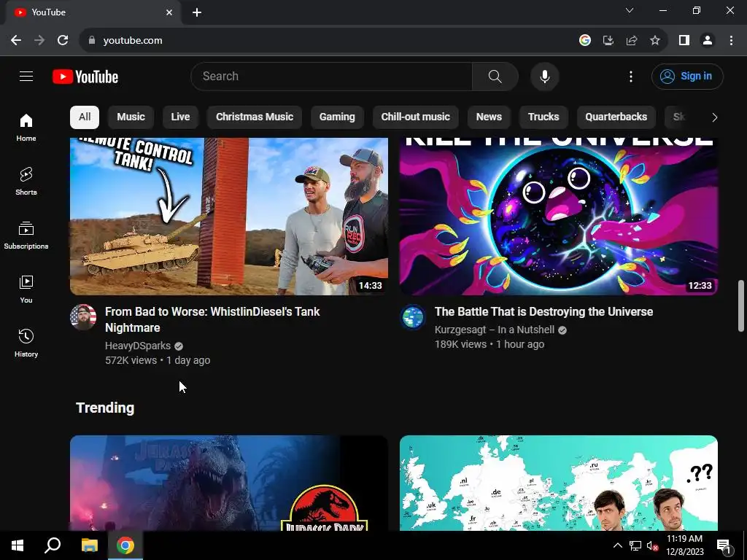
Task: Open the YouTube hamburger guide menu
Action: pyautogui.click(x=26, y=76)
